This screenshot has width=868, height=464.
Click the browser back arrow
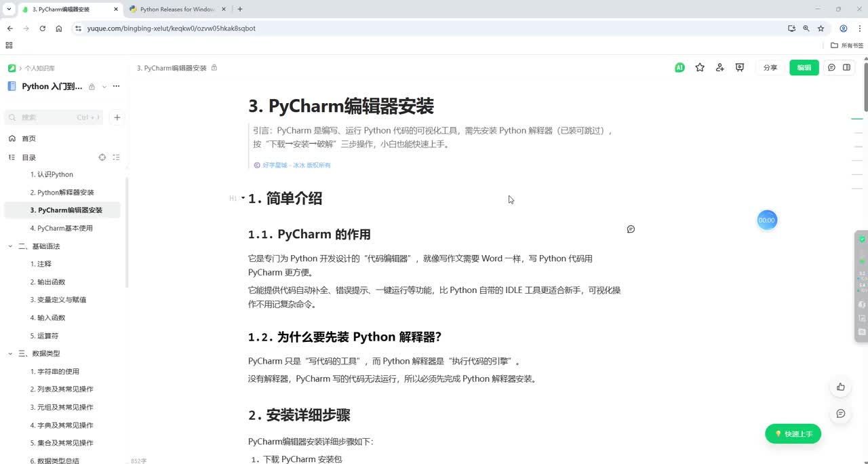point(10,28)
